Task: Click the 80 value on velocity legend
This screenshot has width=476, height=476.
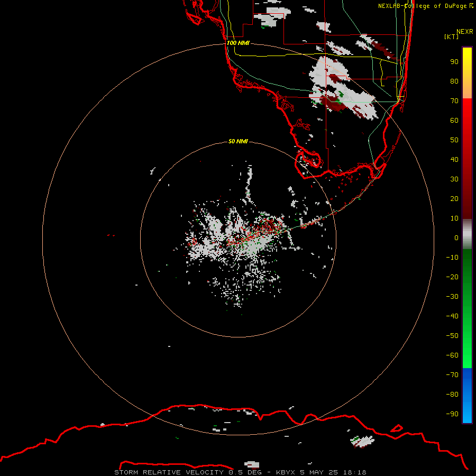Action: tap(454, 81)
